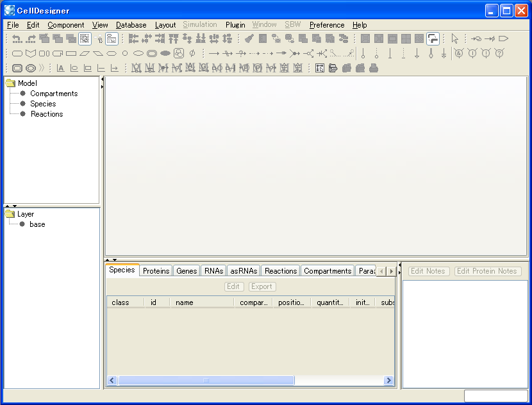Select the simple molecule ellipse tool
Viewport: 532px width, 405px height.
[138, 54]
